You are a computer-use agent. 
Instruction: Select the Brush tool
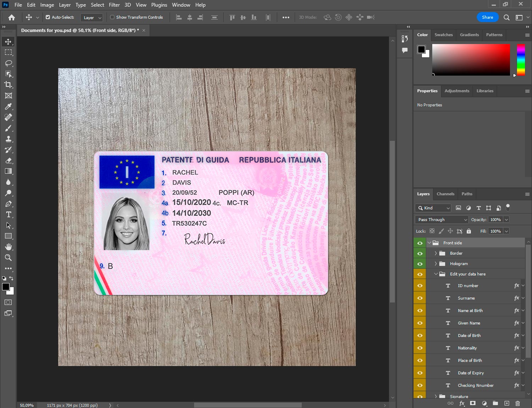(9, 128)
